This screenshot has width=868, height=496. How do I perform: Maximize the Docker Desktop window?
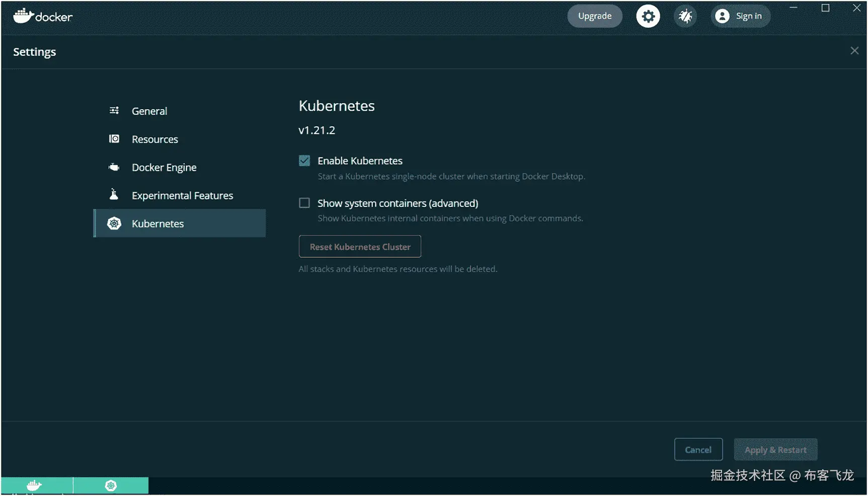(x=825, y=8)
